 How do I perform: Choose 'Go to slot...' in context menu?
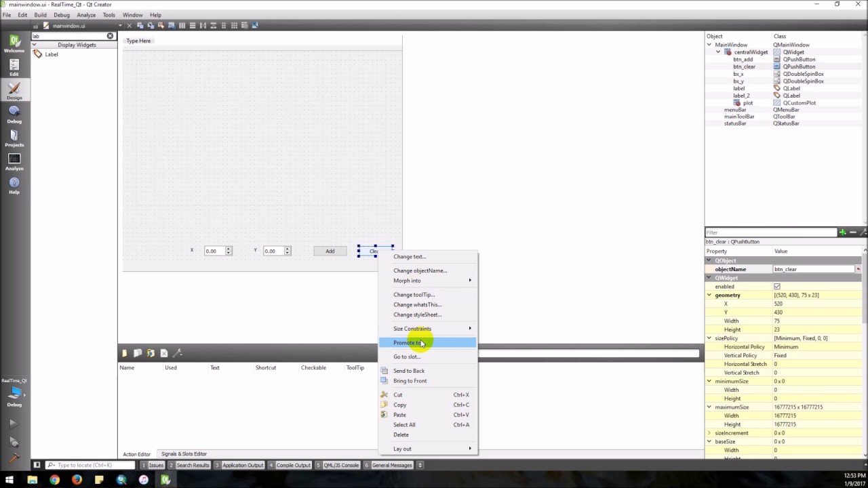[407, 357]
